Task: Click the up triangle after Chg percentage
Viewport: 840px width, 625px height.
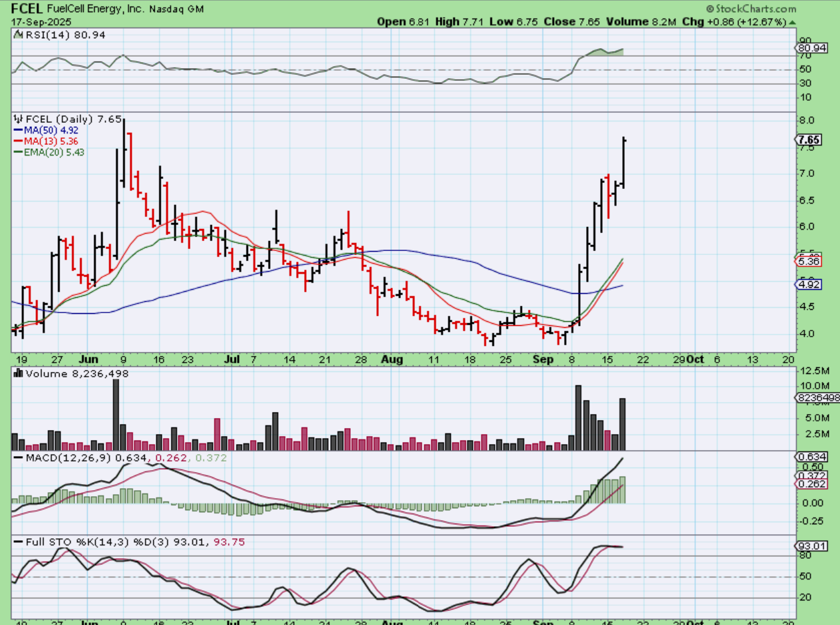Action: [x=793, y=22]
